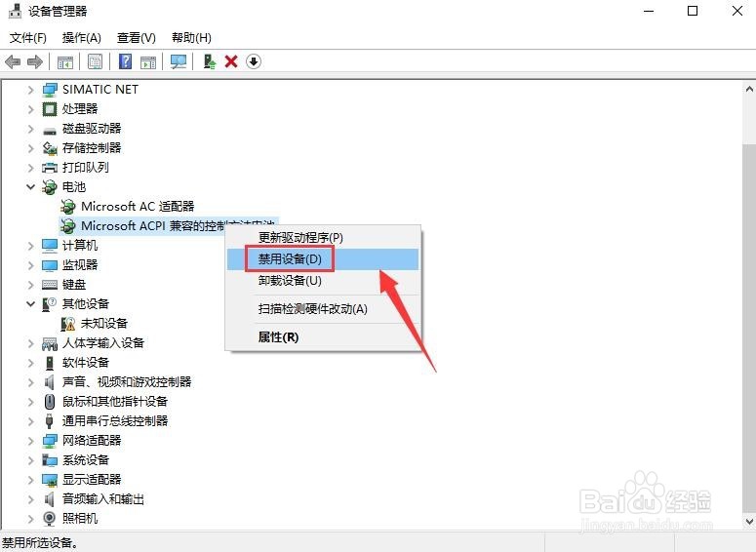Collapse the 其他设备 node
The image size is (756, 552).
click(x=31, y=303)
